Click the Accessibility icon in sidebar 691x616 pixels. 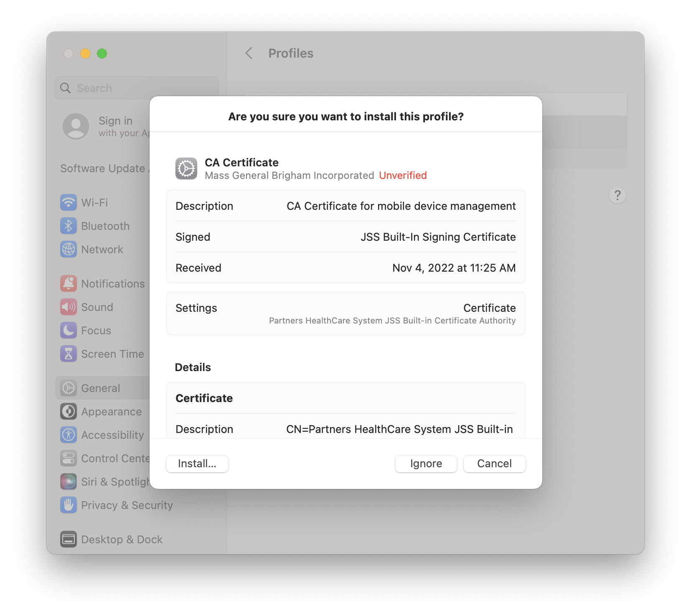[69, 435]
